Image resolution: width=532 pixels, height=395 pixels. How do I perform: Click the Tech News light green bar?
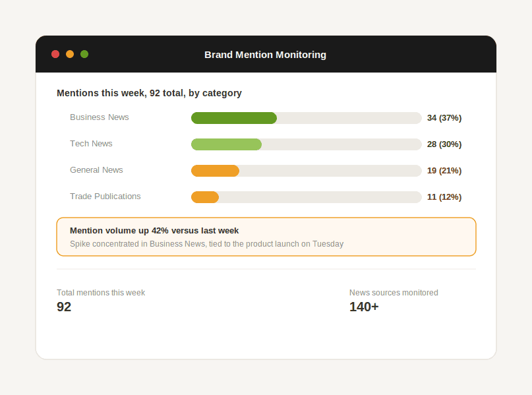click(x=226, y=144)
